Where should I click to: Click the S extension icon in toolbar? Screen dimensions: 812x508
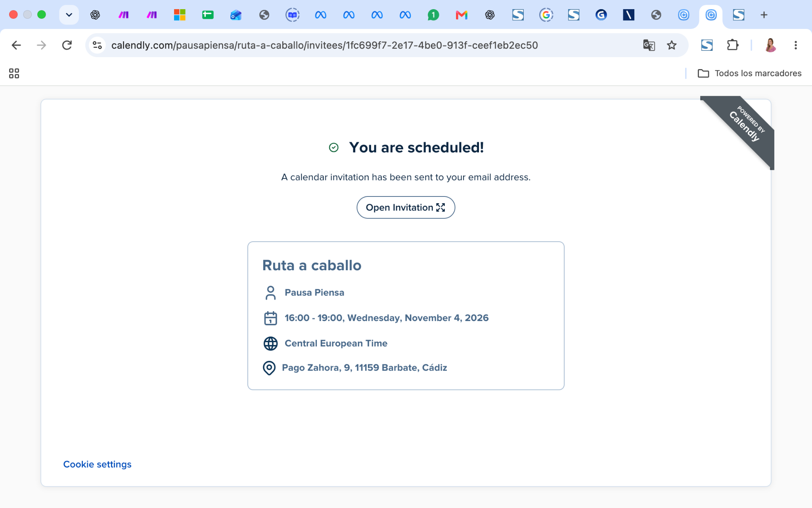click(x=707, y=45)
